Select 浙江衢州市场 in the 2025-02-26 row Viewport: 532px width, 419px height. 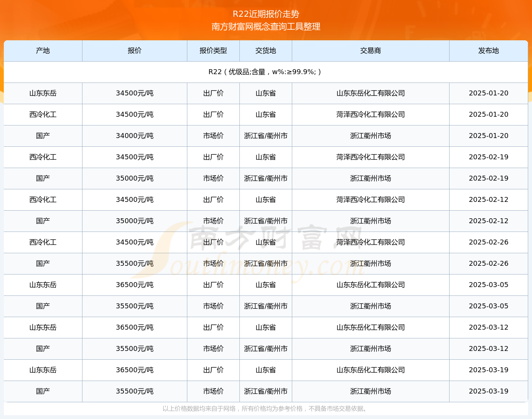point(370,263)
